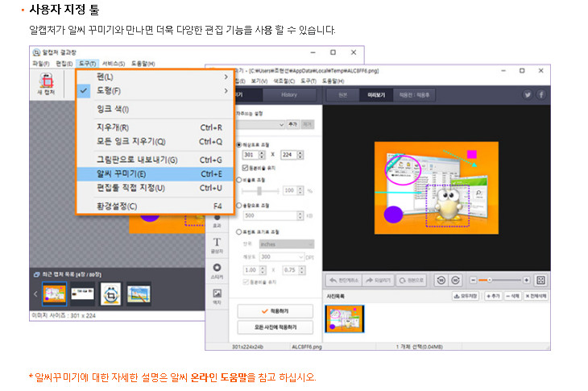This screenshot has height=391, width=588.
Task: Select the 해상도로 조절 radio button
Action: [239, 144]
